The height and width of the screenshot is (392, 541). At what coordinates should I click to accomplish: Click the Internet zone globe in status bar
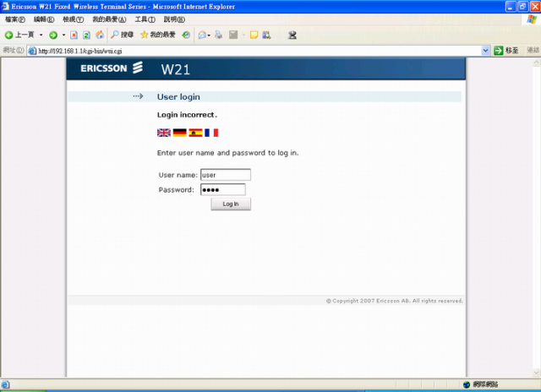[467, 384]
